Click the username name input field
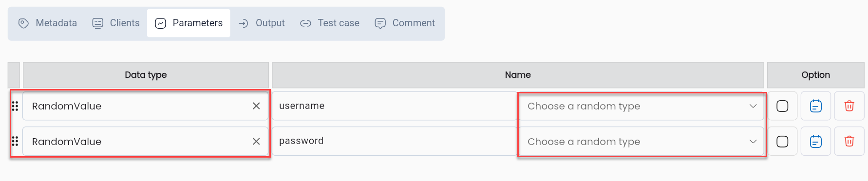 [395, 106]
